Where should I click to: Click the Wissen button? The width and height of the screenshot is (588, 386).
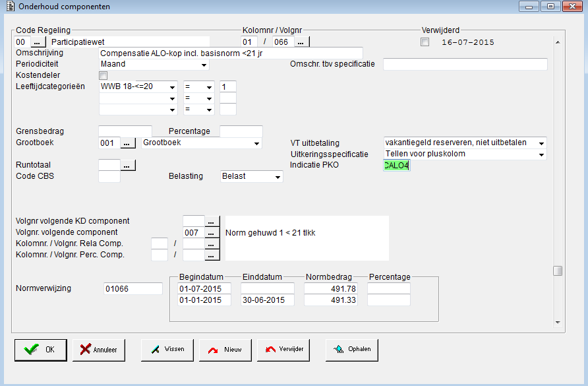167,350
